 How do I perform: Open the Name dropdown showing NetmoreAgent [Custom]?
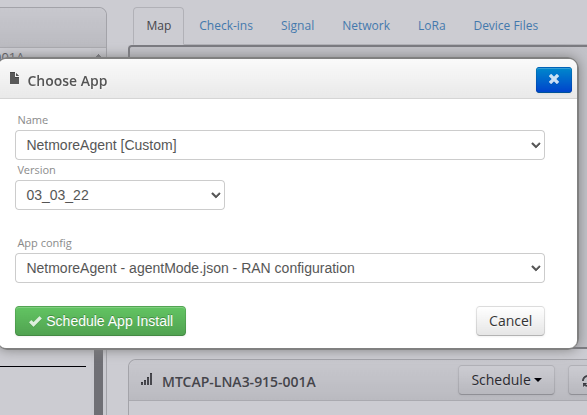click(x=280, y=145)
